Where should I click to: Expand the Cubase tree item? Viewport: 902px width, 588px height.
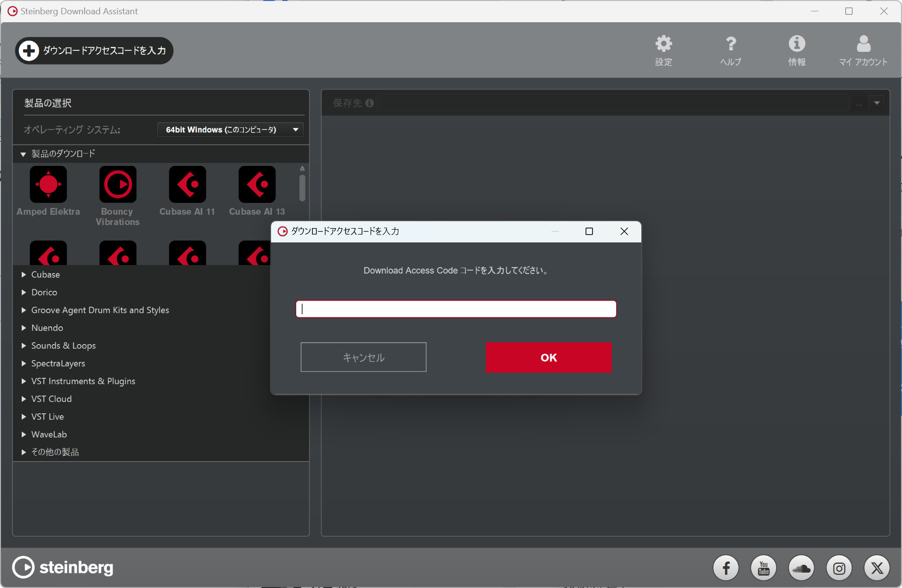(23, 274)
